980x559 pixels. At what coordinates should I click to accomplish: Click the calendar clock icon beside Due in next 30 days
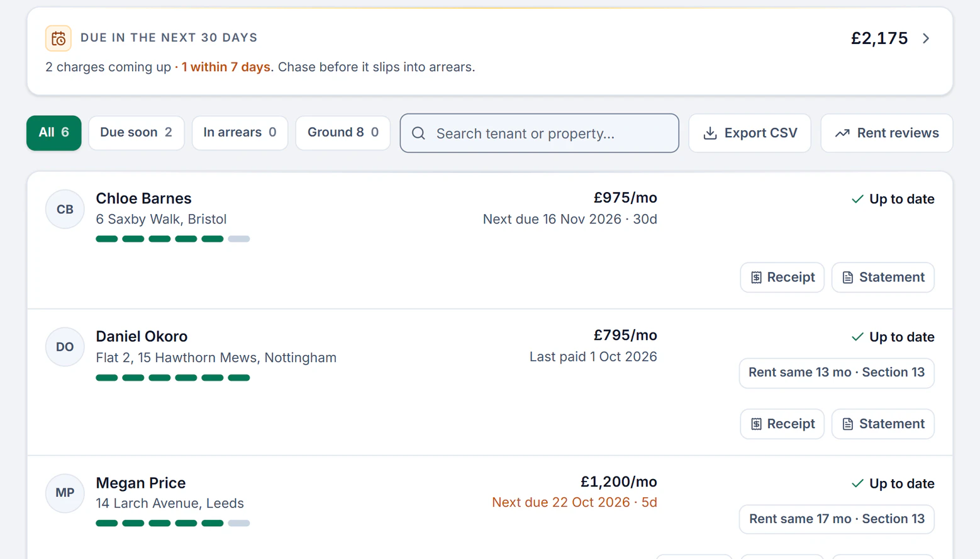pos(58,38)
